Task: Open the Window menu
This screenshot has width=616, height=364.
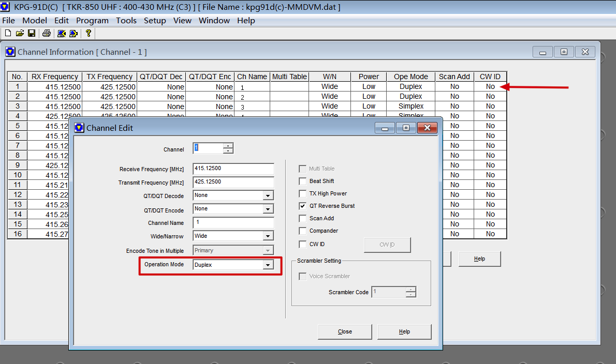Action: (x=214, y=20)
